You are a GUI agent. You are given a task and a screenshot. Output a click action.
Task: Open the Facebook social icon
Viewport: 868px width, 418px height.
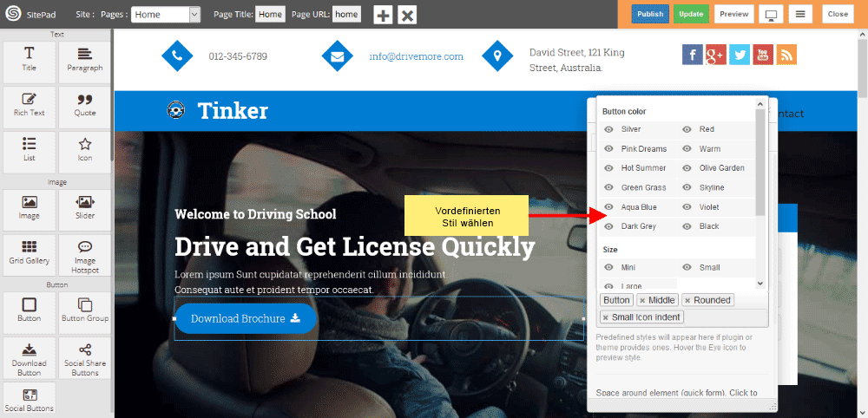693,55
